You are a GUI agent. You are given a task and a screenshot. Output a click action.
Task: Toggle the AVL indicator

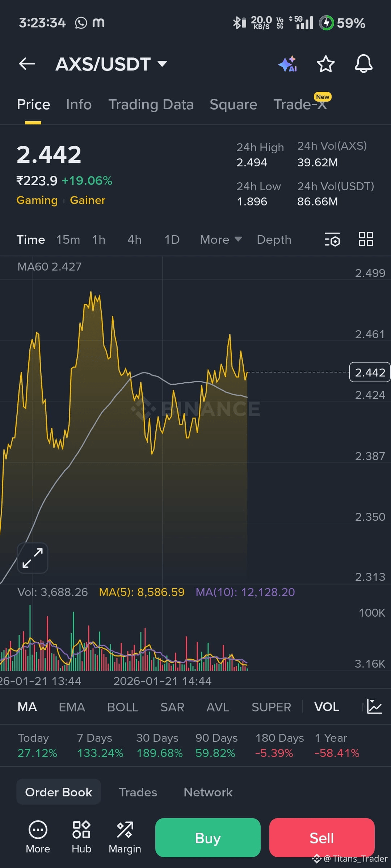click(x=218, y=707)
